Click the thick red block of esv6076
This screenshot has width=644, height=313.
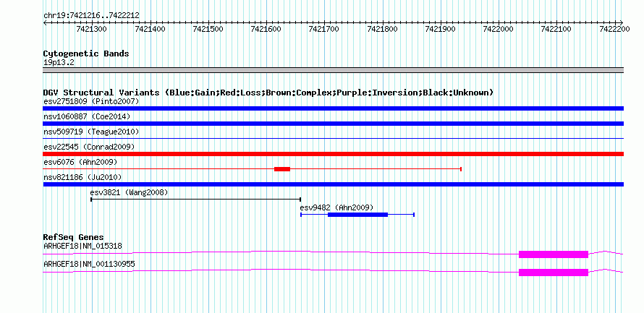(282, 169)
